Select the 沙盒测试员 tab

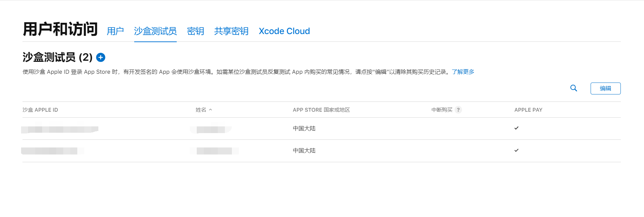[155, 31]
